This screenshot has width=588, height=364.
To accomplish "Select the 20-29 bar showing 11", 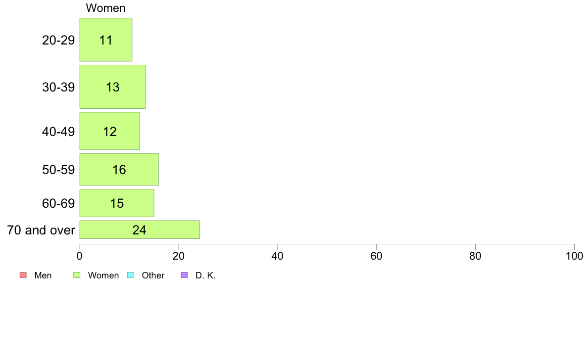I will pos(106,40).
